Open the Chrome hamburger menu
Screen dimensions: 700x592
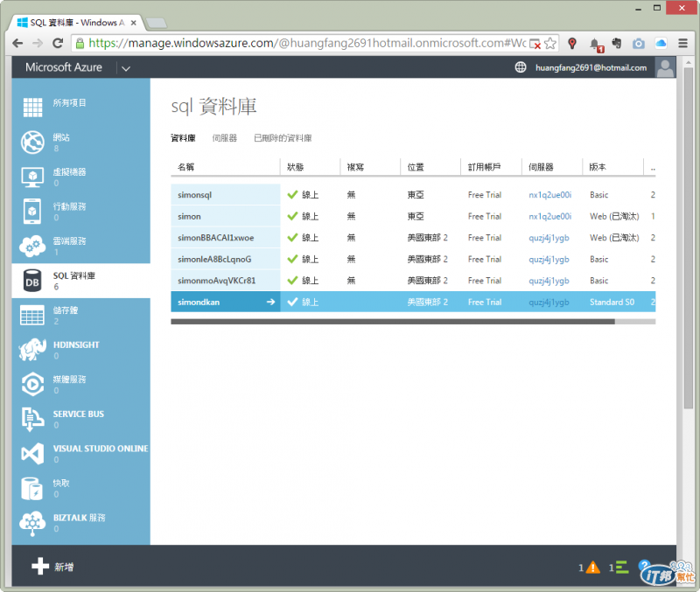pos(682,43)
